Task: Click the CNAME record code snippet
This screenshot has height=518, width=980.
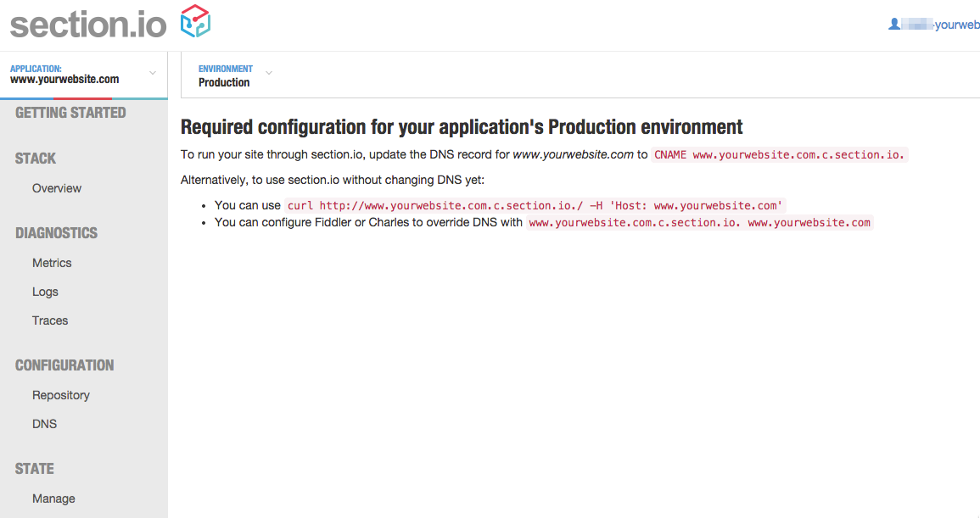Action: [x=779, y=155]
